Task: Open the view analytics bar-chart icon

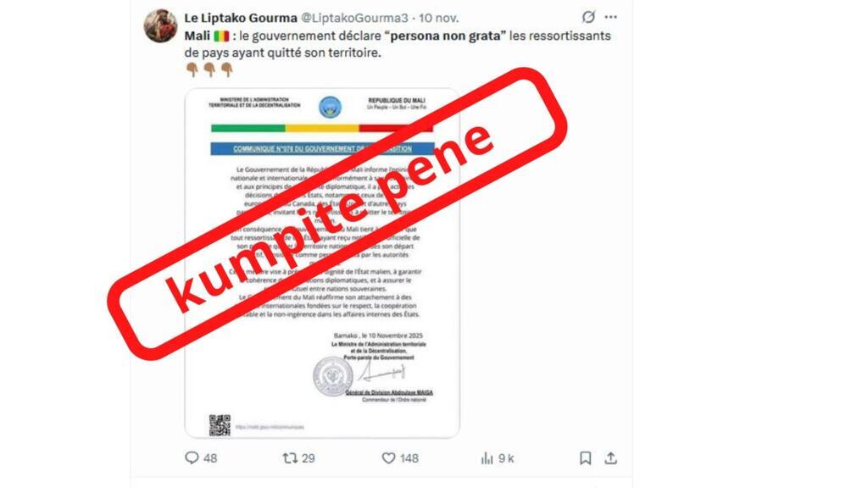Action: [487, 458]
